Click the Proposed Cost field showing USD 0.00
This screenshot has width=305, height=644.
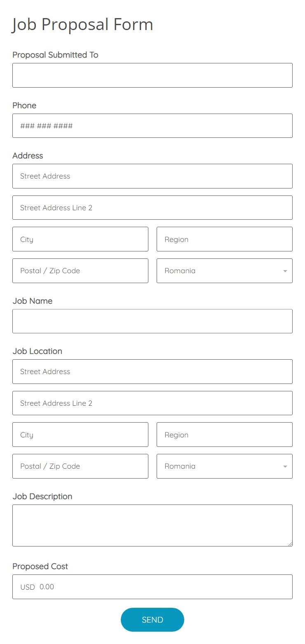tap(152, 587)
